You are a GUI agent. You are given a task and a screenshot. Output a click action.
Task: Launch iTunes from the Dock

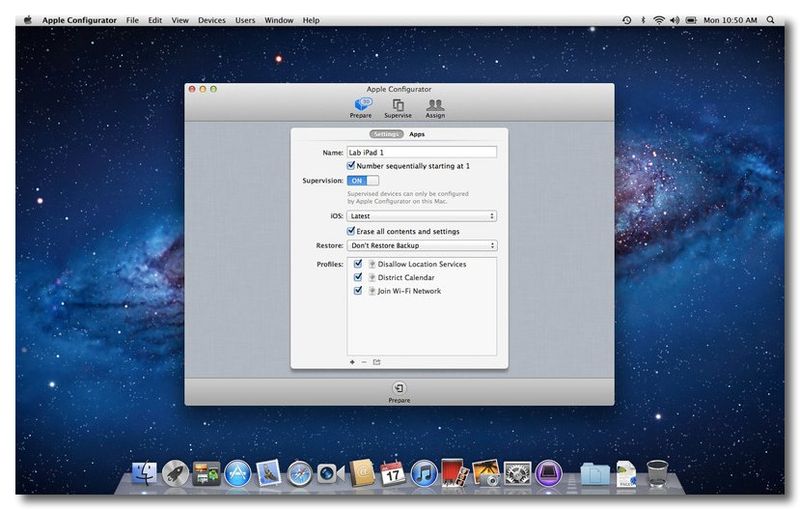[424, 473]
